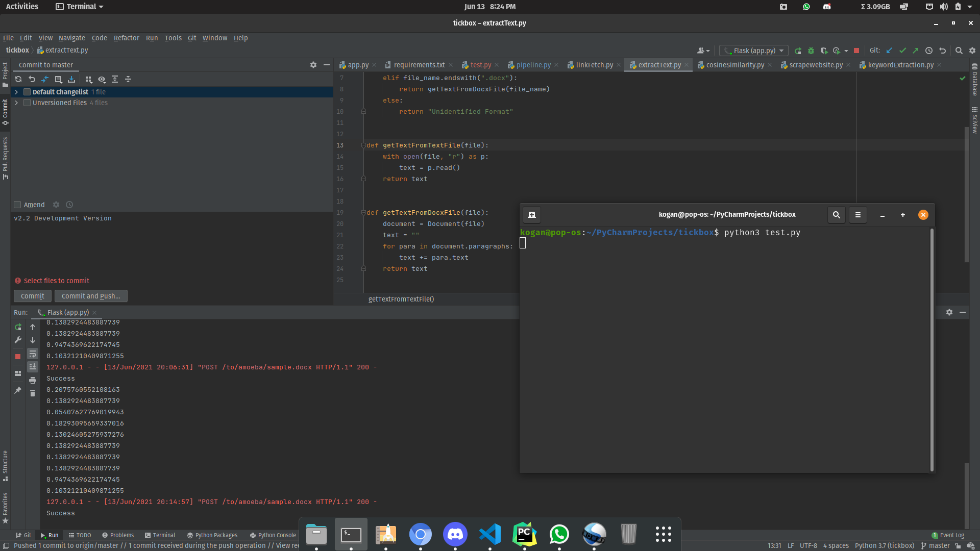
Task: Enable the Amend checkbox
Action: pos(17,205)
